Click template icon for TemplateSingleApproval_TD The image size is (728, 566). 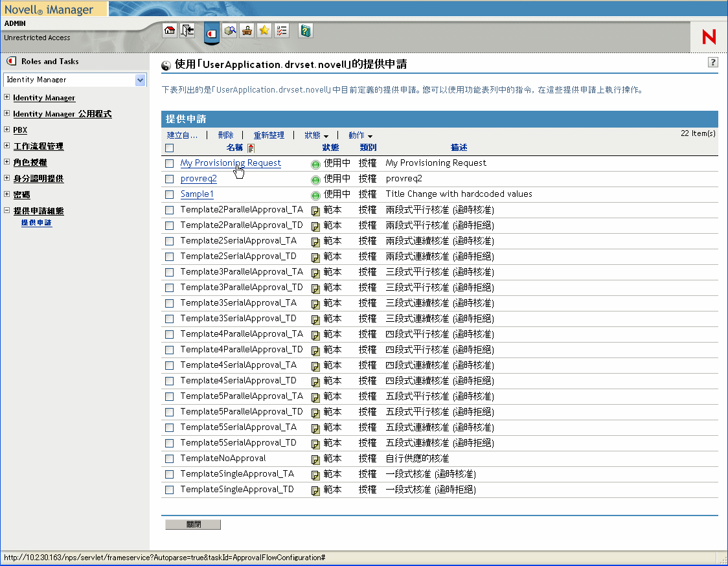click(x=315, y=491)
